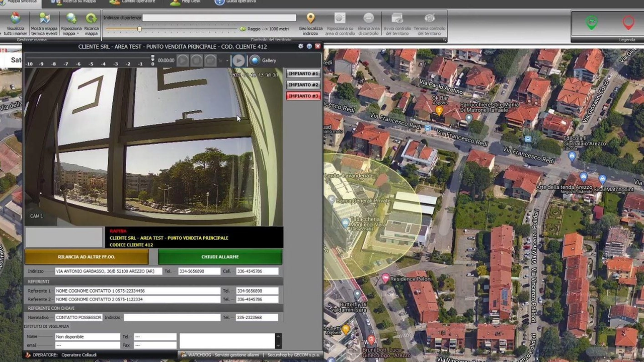Click CHIUDI ALLARME button

coord(220,257)
